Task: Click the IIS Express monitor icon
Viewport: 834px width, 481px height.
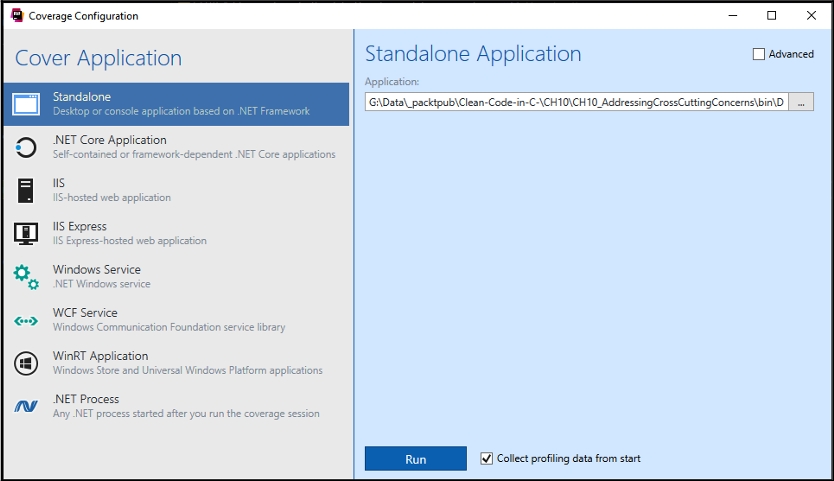Action: [x=26, y=233]
